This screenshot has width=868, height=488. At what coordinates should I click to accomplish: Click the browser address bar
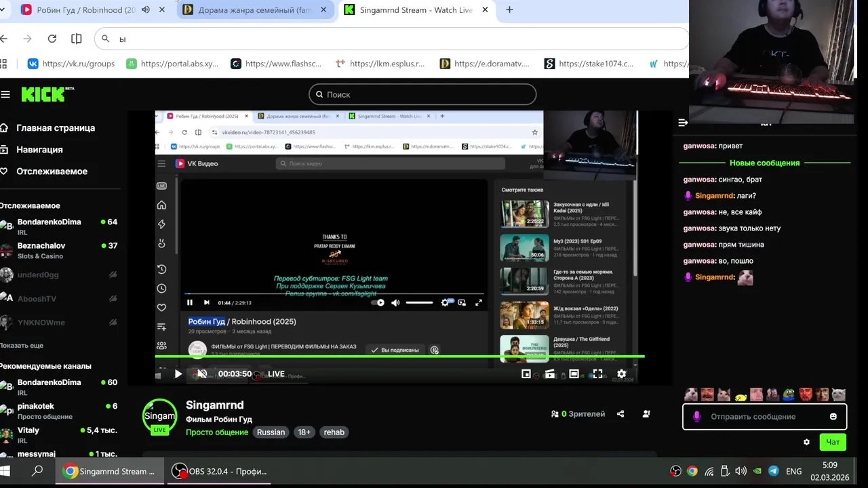tap(392, 39)
